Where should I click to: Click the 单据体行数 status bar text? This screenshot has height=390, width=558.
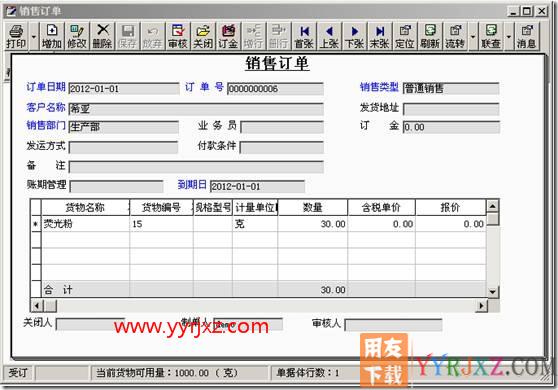point(308,373)
